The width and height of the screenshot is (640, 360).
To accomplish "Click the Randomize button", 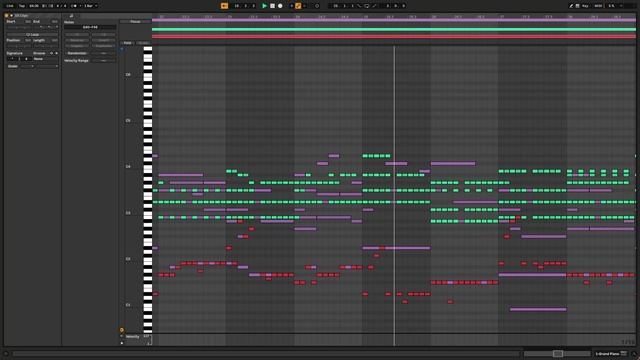I will point(77,53).
